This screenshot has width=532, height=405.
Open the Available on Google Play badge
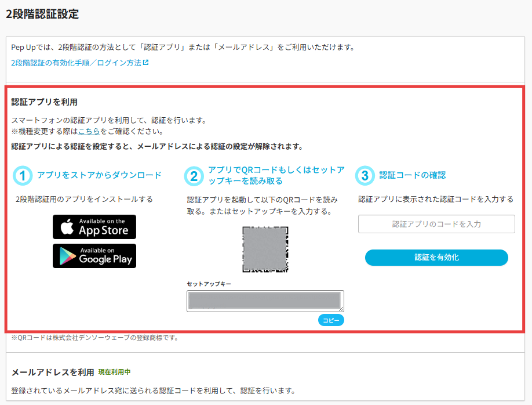pos(94,256)
